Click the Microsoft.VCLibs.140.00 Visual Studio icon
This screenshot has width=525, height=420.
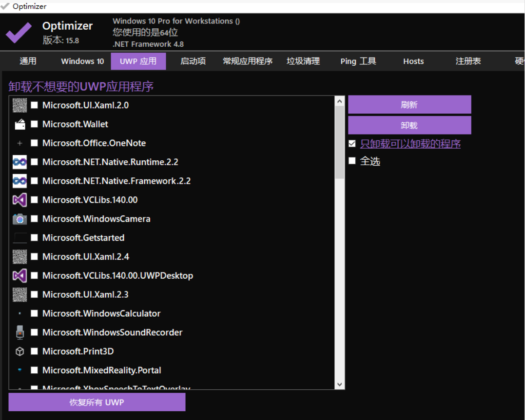coord(20,200)
